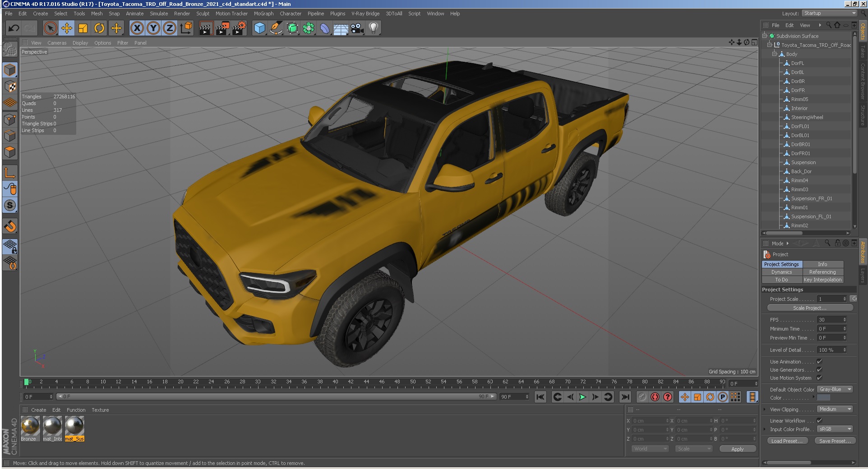Open the Floor environment objects icon

tap(341, 28)
